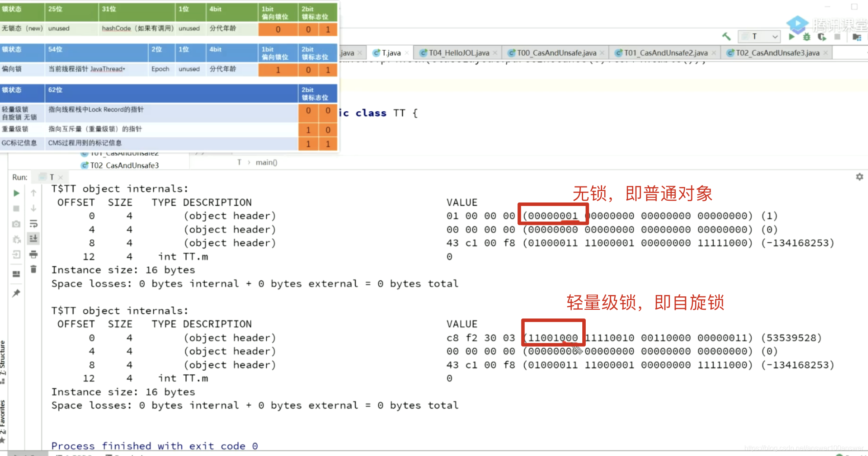Image resolution: width=868 pixels, height=456 pixels.
Task: Print the console output
Action: tap(33, 254)
